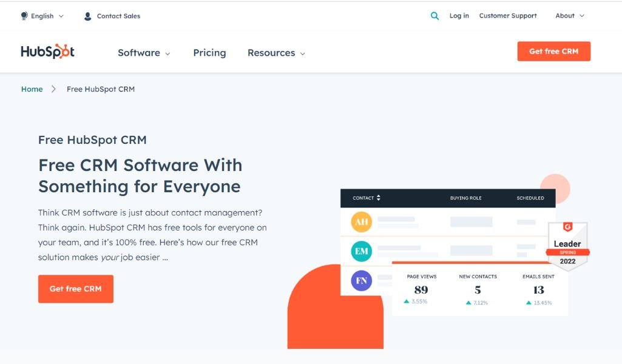Image resolution: width=622 pixels, height=364 pixels.
Task: Click the AH contact avatar
Action: pyautogui.click(x=362, y=221)
